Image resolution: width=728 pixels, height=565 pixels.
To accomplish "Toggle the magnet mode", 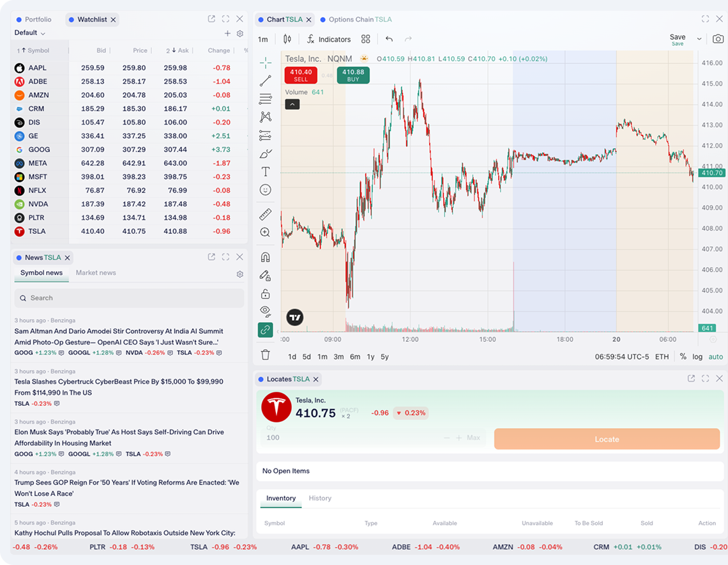I will (266, 258).
